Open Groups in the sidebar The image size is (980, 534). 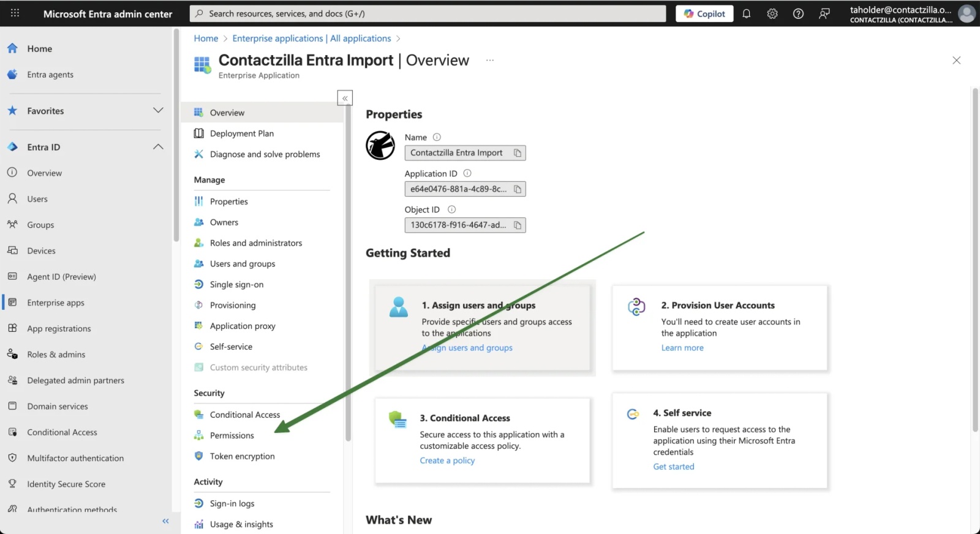(x=40, y=225)
